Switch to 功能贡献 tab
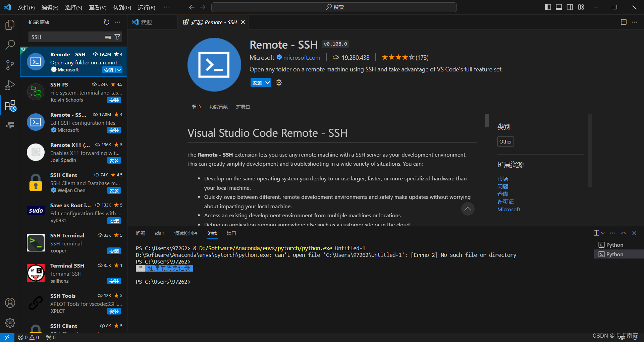This screenshot has width=644, height=342. coord(218,107)
